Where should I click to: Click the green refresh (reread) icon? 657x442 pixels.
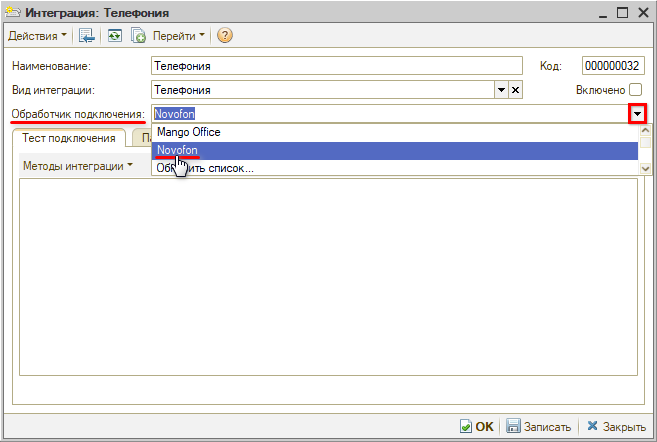pos(115,36)
